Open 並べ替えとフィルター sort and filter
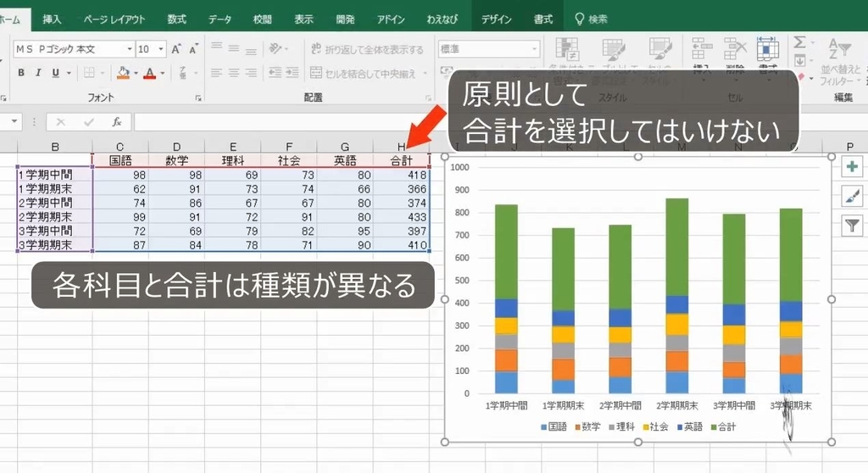 840,61
